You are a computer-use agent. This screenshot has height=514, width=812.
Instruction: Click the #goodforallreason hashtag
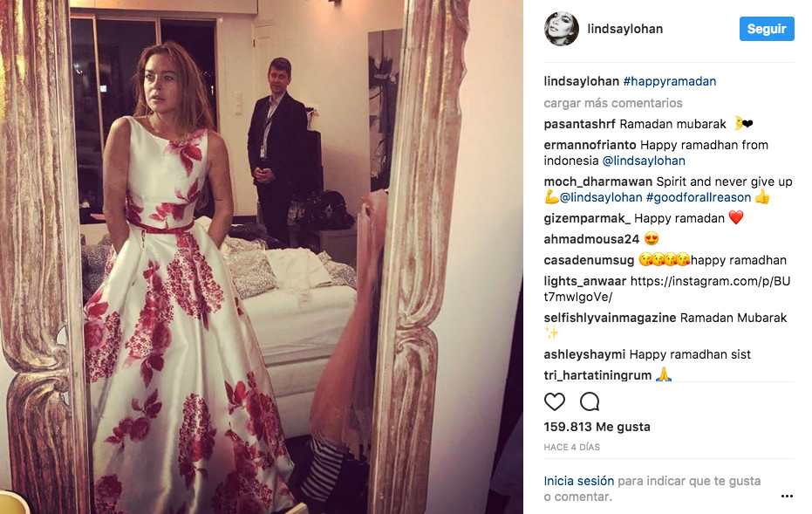699,197
